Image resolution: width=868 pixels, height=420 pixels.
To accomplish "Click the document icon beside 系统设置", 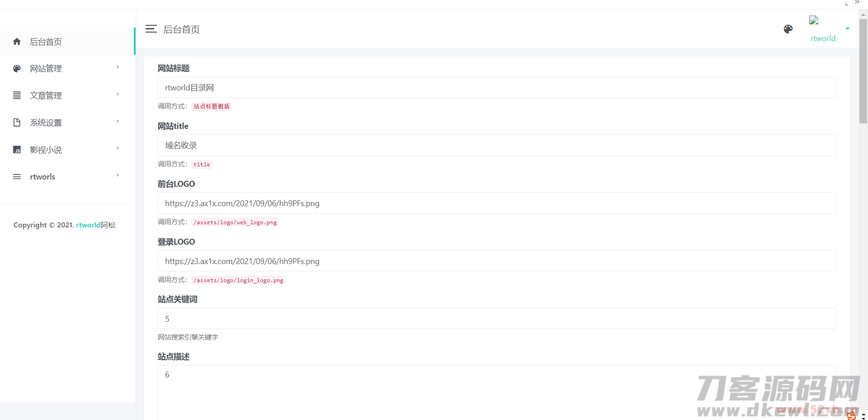I will click(x=17, y=123).
